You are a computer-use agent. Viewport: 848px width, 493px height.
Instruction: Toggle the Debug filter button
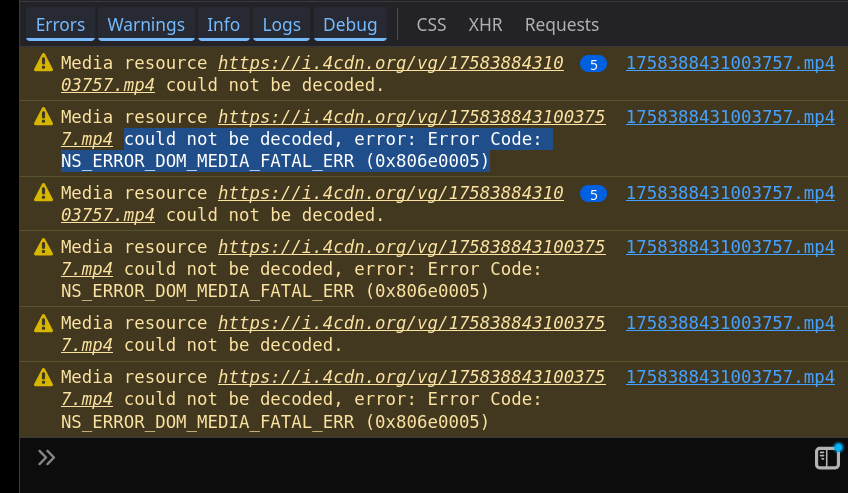(350, 24)
